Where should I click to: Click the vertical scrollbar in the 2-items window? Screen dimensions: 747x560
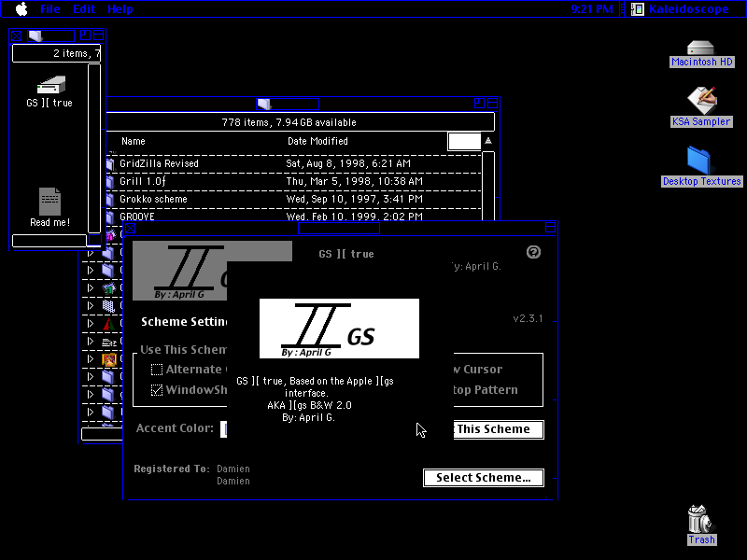click(94, 148)
